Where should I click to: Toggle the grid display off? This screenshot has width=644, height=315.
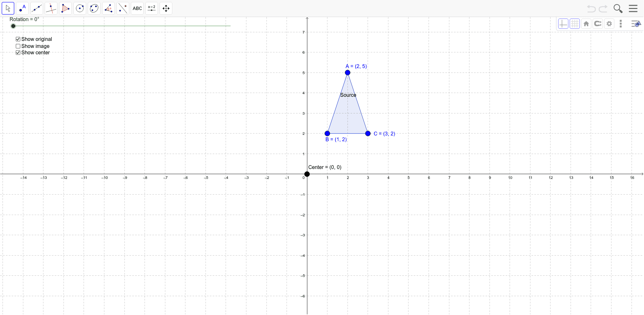point(574,24)
